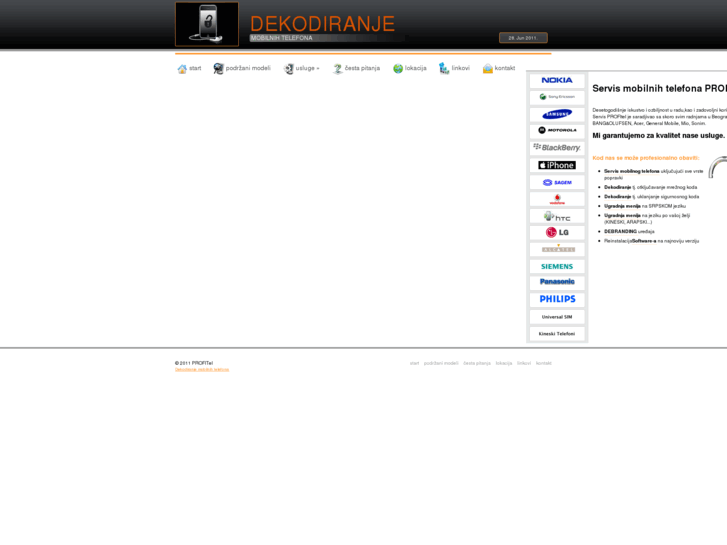This screenshot has width=727, height=545.
Task: Click the Servis mobilnih telefona heading
Action: pyautogui.click(x=659, y=89)
